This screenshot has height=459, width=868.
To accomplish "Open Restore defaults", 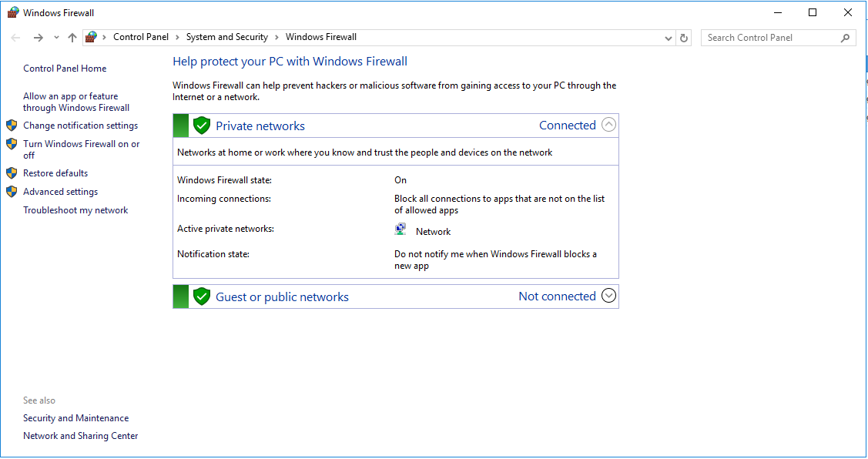I will point(55,173).
